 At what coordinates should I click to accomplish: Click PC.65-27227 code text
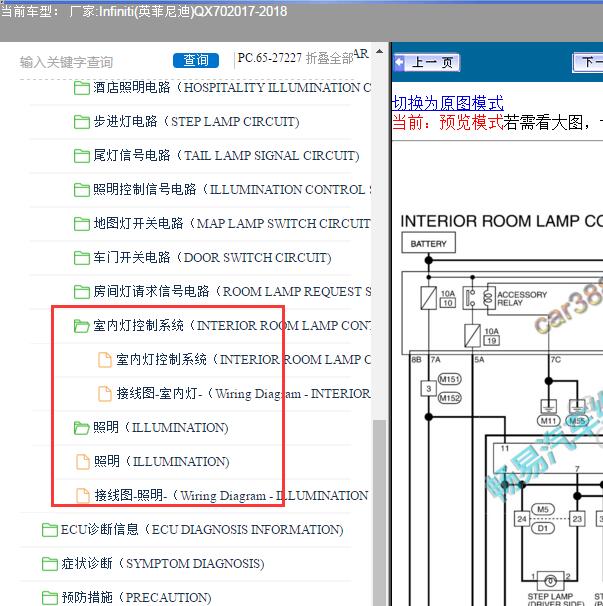coord(269,58)
